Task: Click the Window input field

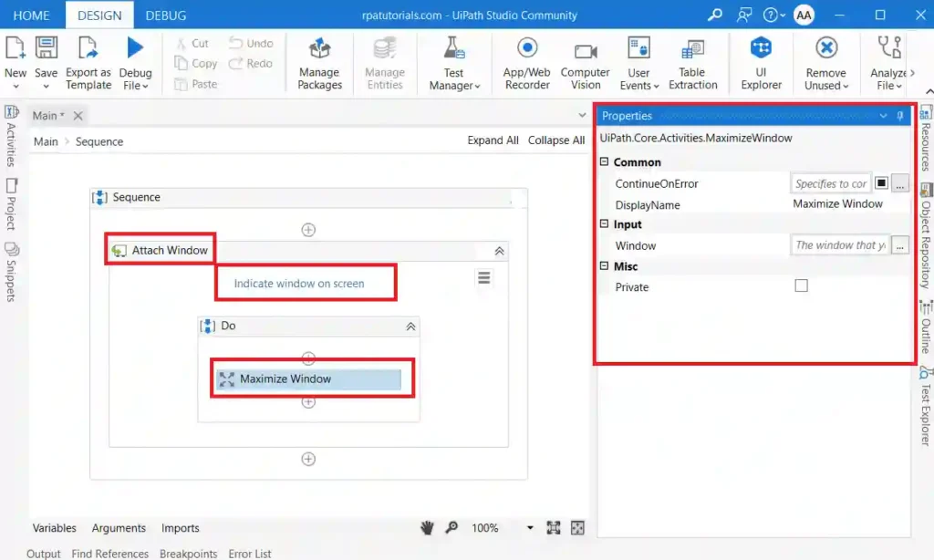Action: coord(840,245)
